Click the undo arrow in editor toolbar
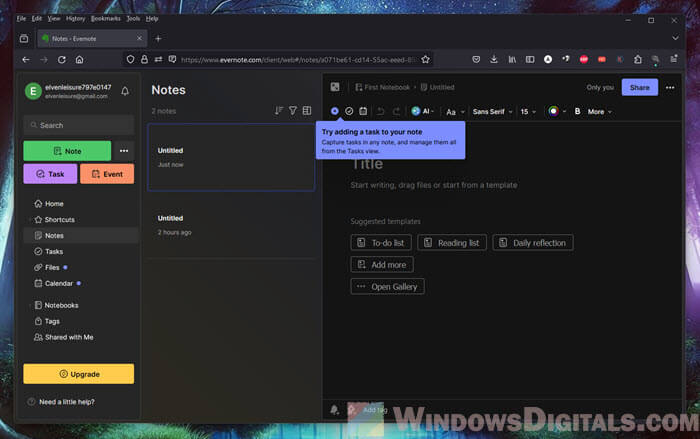Screen dimensions: 700x439 [381, 111]
